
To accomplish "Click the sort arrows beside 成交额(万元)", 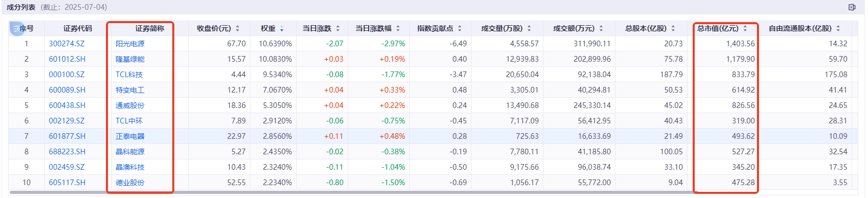I will (x=601, y=28).
